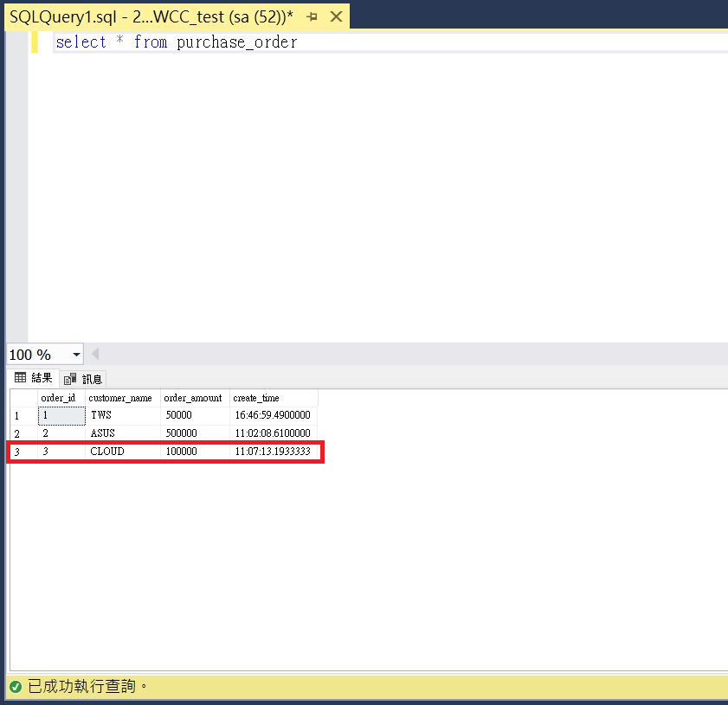Viewport: 728px width, 705px height.
Task: Click the CLOUD customer name cell
Action: click(x=123, y=452)
